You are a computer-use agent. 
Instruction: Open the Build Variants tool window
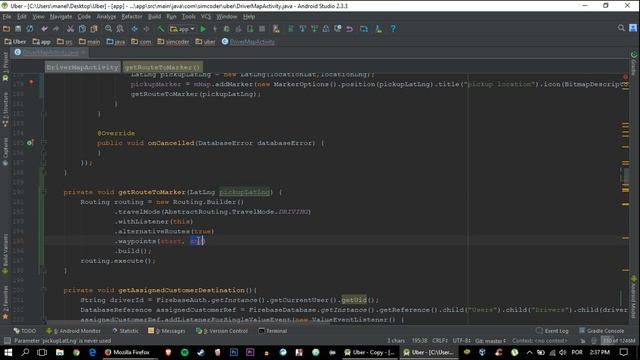[5, 253]
